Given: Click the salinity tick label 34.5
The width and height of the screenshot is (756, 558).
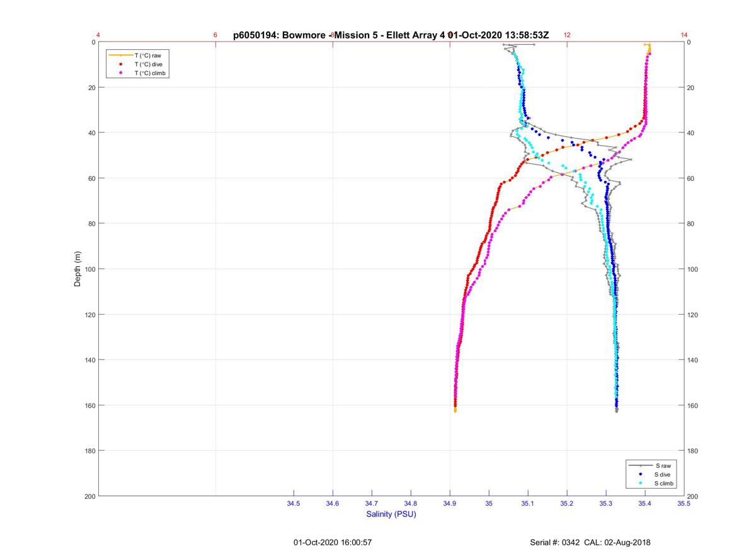Looking at the screenshot, I should pyautogui.click(x=294, y=504).
